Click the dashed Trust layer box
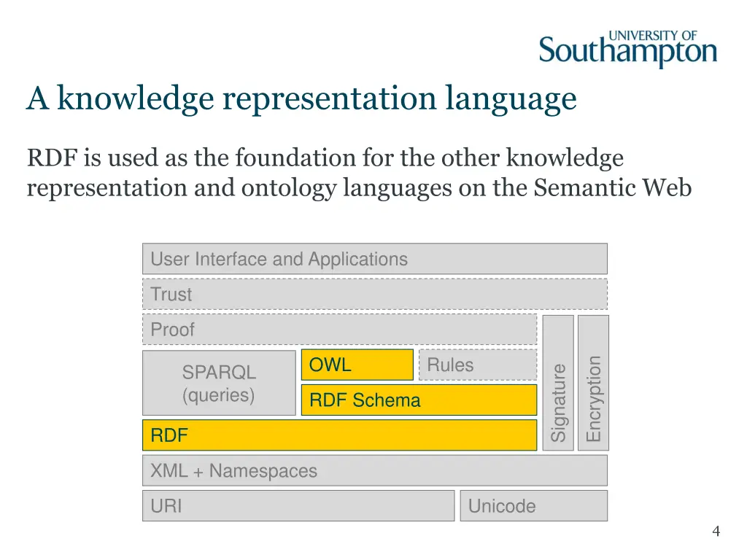The width and height of the screenshot is (747, 560). pyautogui.click(x=374, y=294)
